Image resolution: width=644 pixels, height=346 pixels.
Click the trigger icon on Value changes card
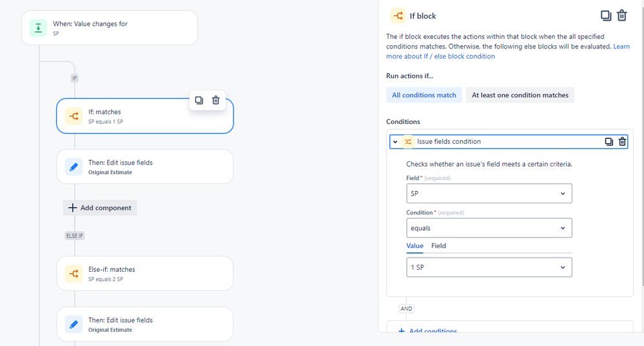pyautogui.click(x=38, y=28)
